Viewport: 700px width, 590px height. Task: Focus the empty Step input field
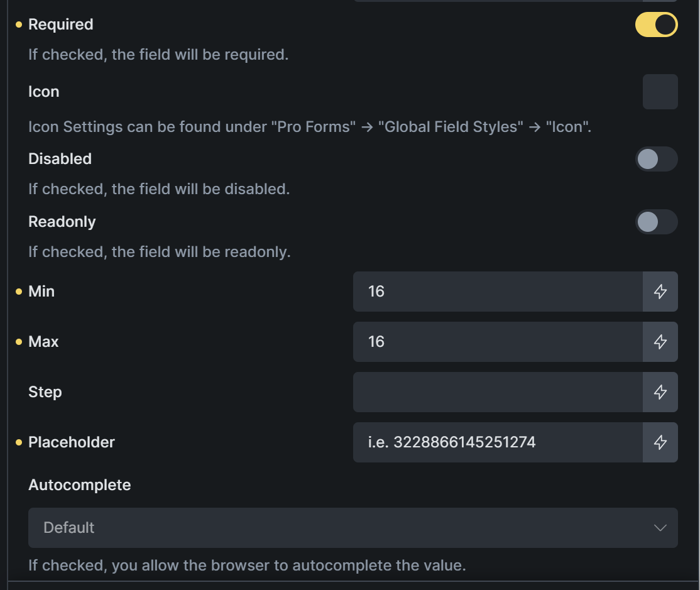pyautogui.click(x=497, y=392)
